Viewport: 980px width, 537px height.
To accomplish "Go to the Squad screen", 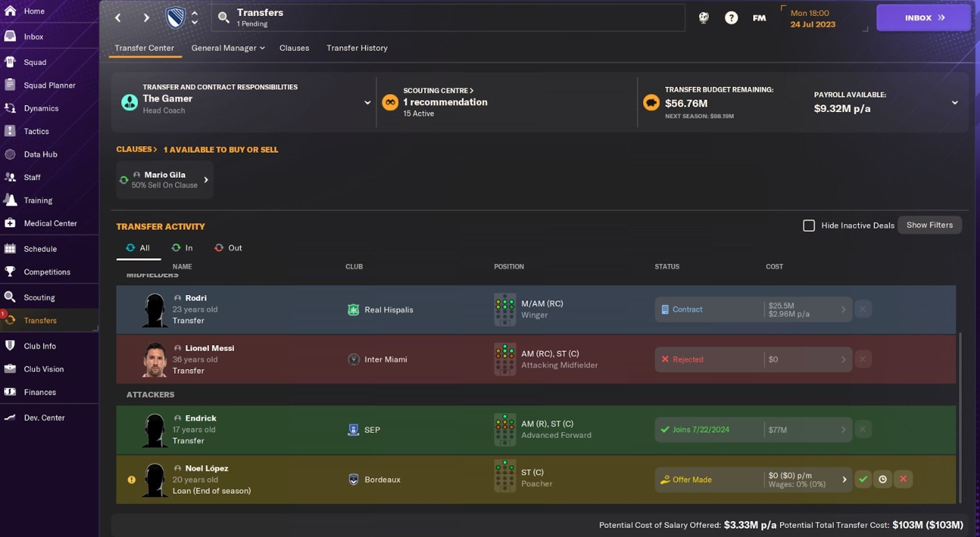I will 35,62.
